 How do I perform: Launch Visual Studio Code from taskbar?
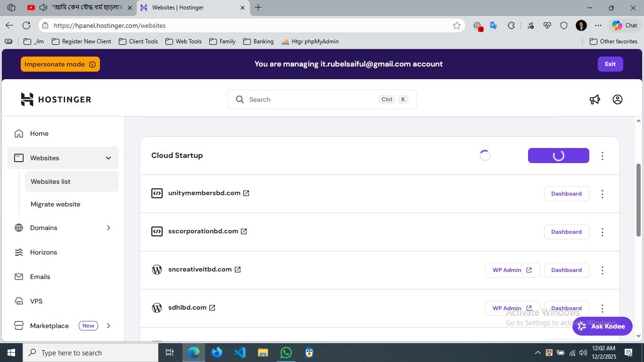click(240, 353)
